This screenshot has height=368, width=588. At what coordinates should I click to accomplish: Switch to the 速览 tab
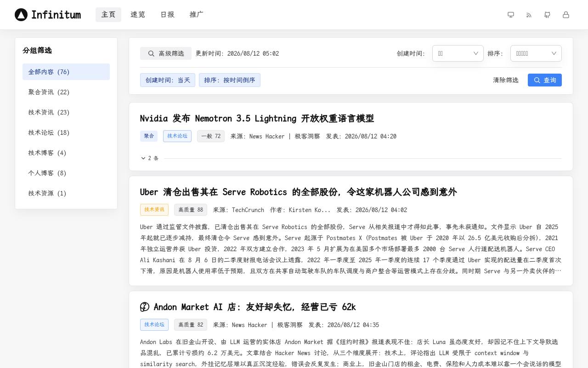[x=138, y=15]
